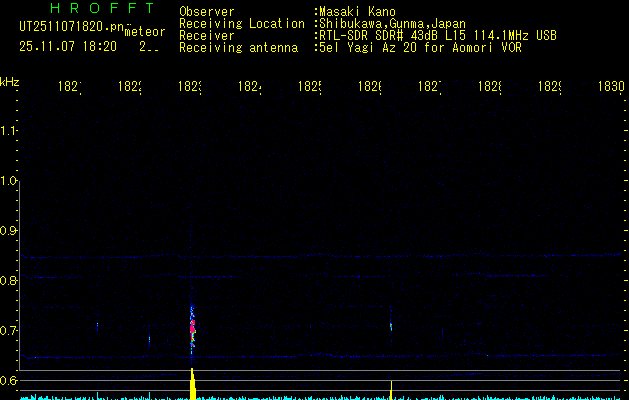Click the faint green echo near 1826
The image size is (629, 400).
391,325
